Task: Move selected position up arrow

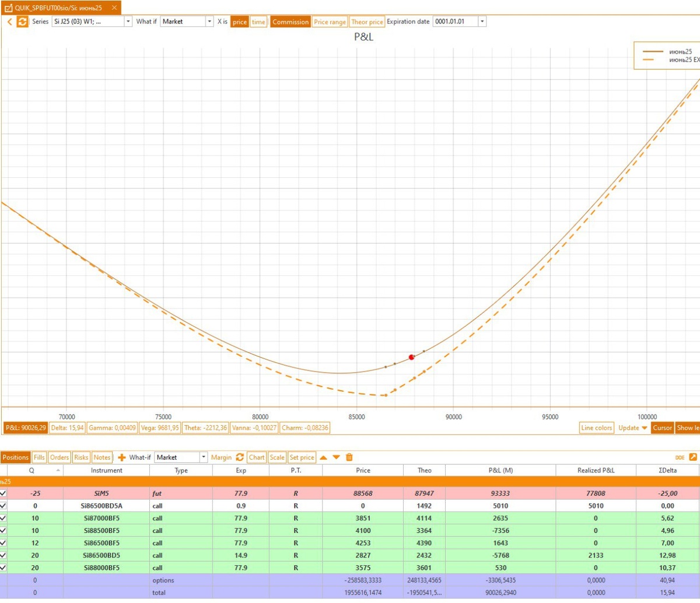Action: (x=323, y=457)
